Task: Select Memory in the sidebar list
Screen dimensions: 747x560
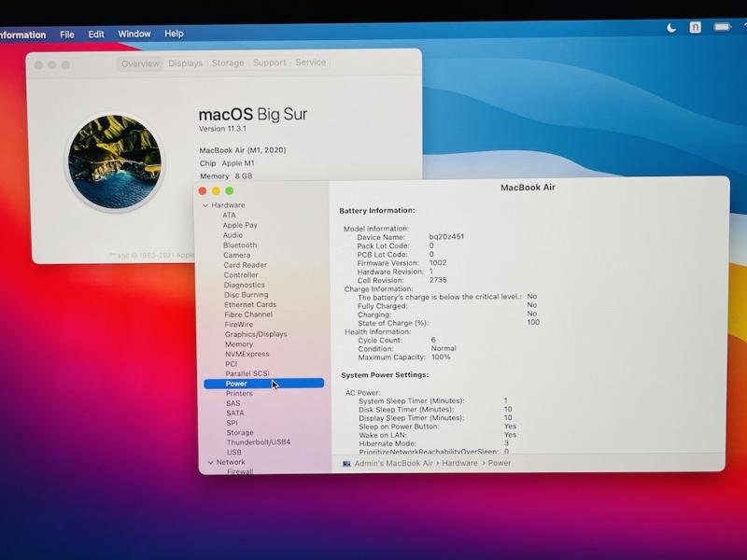Action: tap(239, 344)
